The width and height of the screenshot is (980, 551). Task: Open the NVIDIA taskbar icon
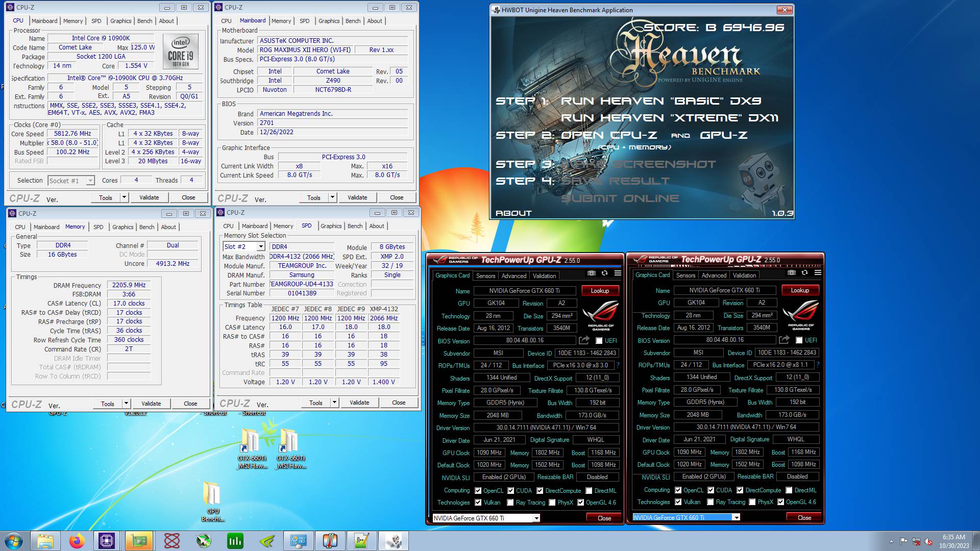[267, 541]
